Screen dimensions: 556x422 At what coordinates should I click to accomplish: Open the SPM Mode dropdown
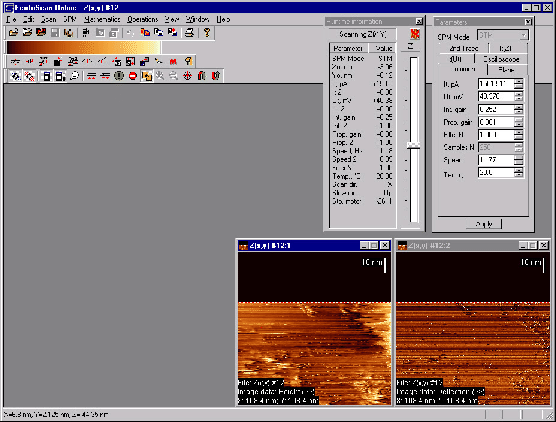(x=502, y=35)
